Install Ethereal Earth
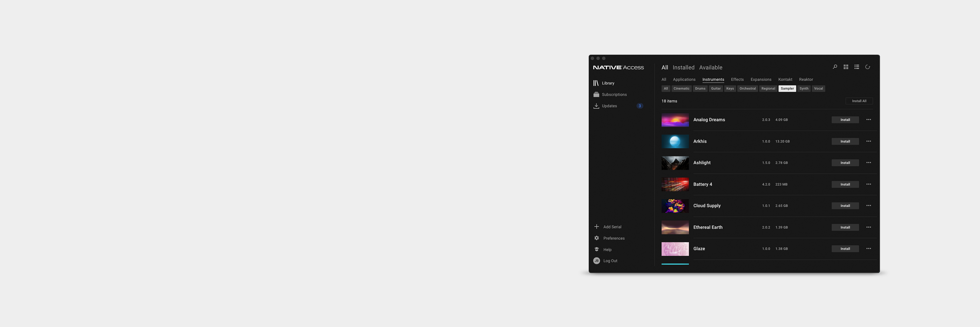 coord(845,227)
